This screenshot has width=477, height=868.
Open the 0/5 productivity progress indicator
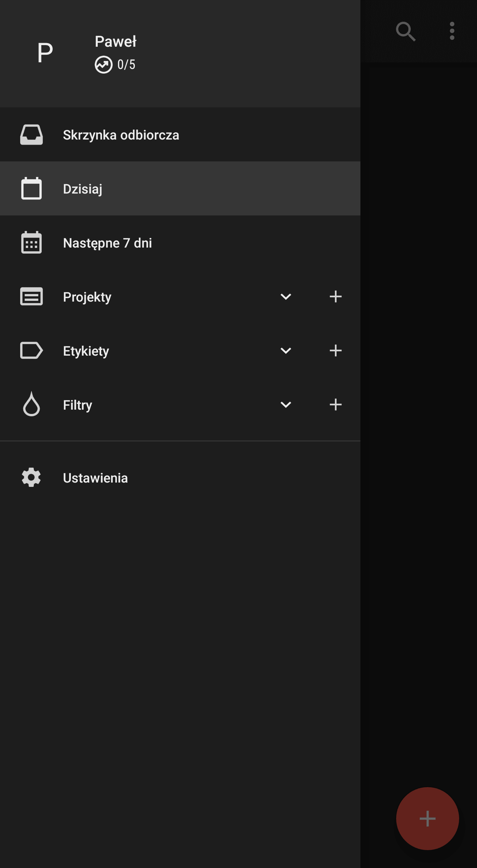tap(115, 65)
